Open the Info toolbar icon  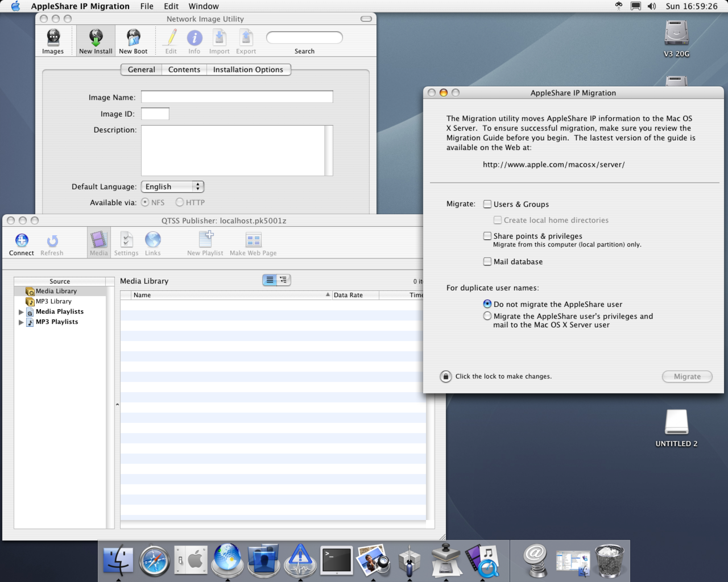coord(194,41)
